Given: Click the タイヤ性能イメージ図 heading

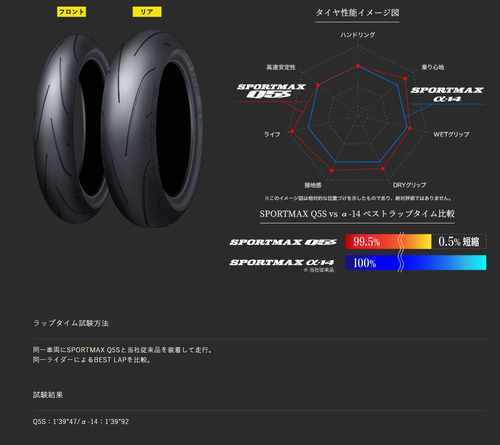Looking at the screenshot, I should tap(357, 13).
